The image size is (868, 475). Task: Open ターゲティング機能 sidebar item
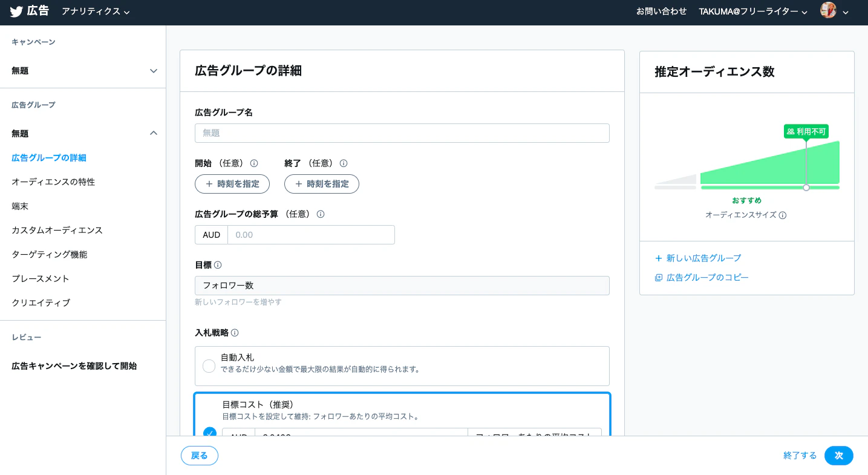50,255
